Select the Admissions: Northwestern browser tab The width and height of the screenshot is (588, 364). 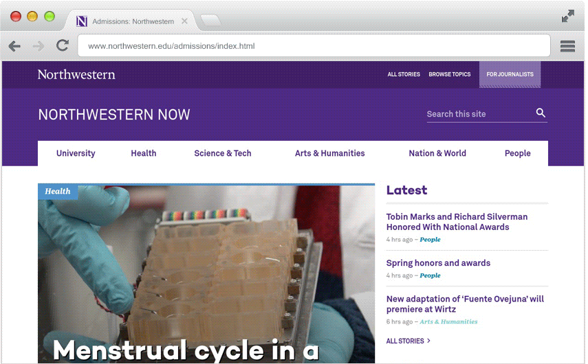(x=133, y=21)
